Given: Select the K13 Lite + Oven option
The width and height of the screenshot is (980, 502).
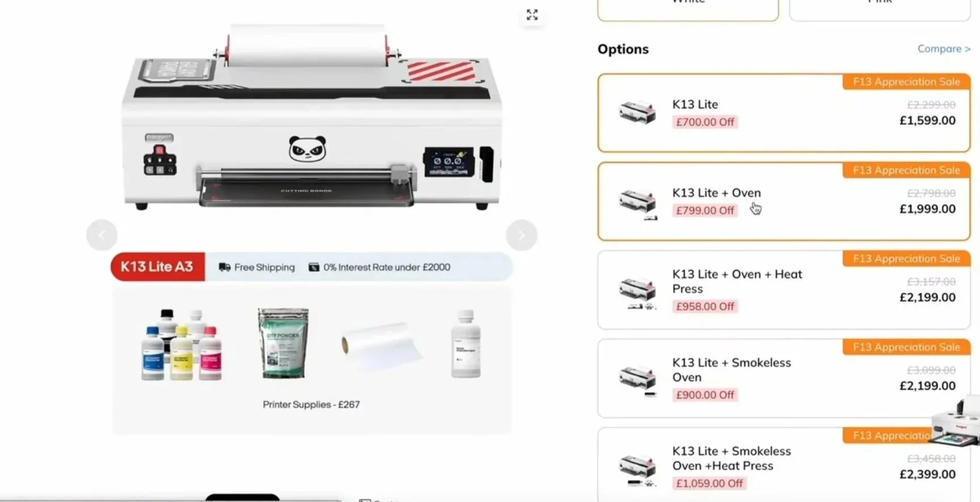Looking at the screenshot, I should point(784,201).
